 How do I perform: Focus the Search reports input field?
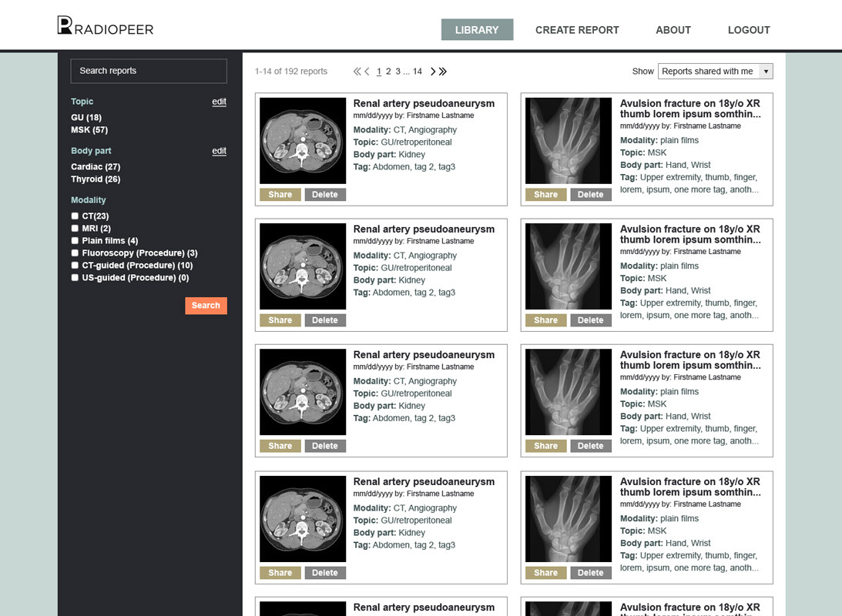[x=149, y=71]
